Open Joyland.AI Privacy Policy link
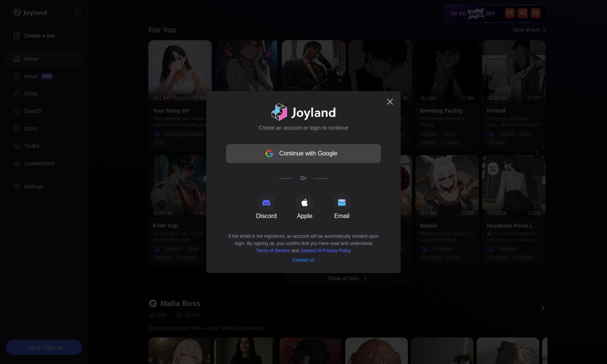The image size is (607, 364). coord(326,251)
